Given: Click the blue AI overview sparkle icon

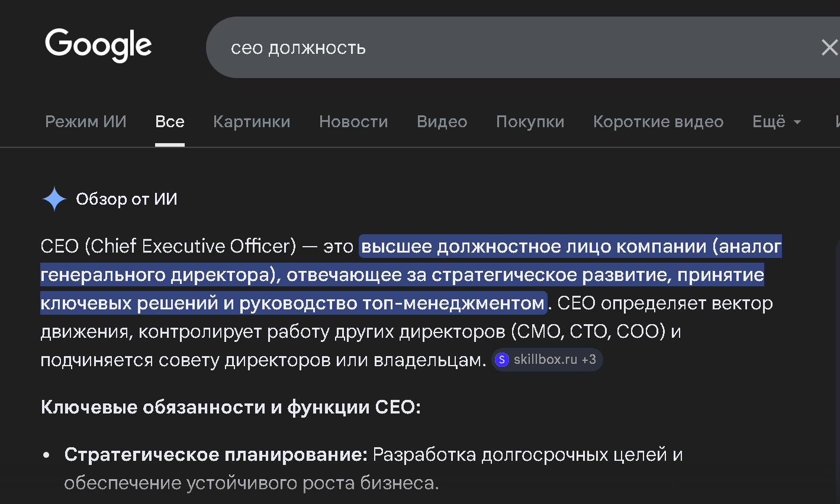Looking at the screenshot, I should pyautogui.click(x=54, y=199).
